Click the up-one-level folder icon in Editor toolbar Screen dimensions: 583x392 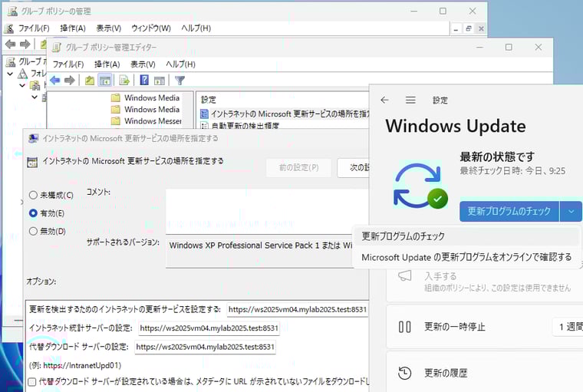click(90, 80)
